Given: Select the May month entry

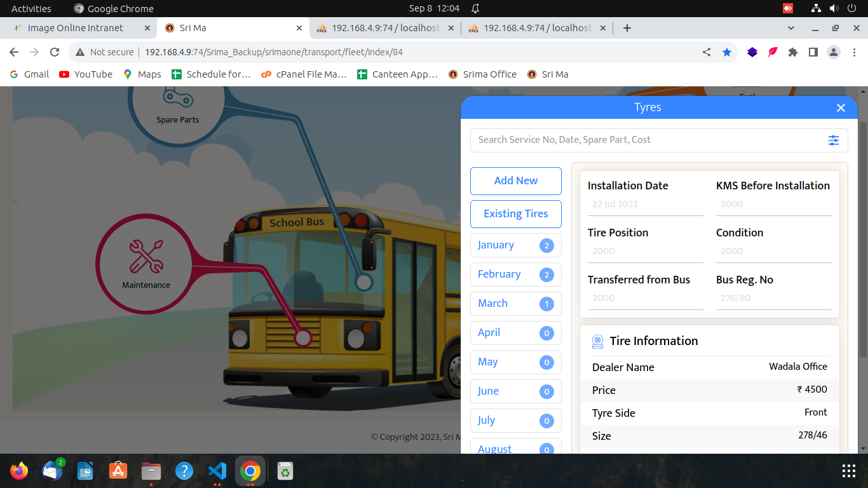Looking at the screenshot, I should coord(516,362).
